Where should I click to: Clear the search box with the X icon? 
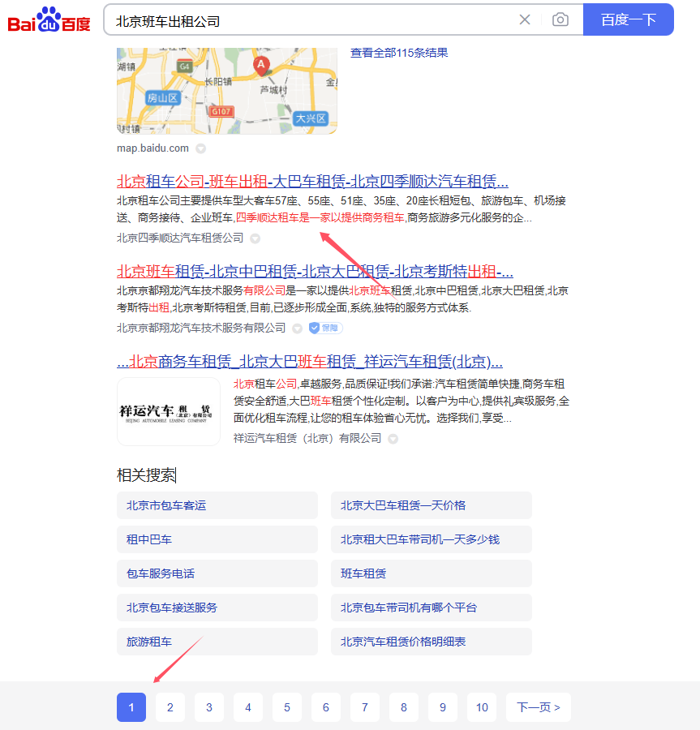point(525,19)
